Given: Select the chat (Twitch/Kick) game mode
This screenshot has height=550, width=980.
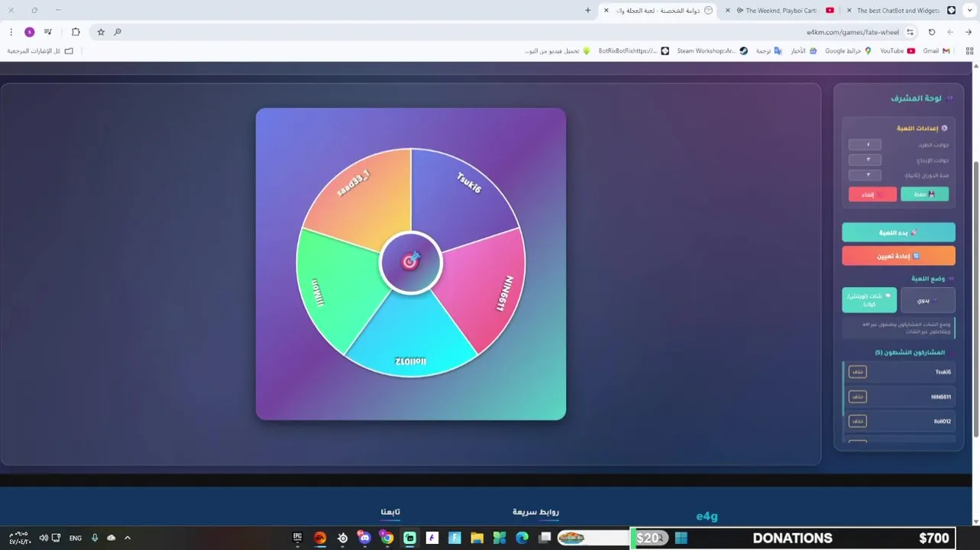Looking at the screenshot, I should 869,300.
